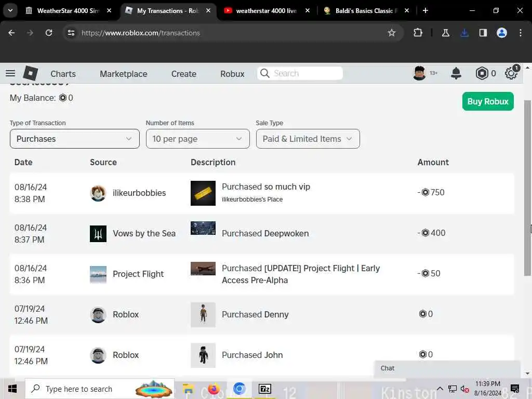Image resolution: width=532 pixels, height=399 pixels.
Task: Open 7-Zip from the taskbar
Action: point(264,389)
